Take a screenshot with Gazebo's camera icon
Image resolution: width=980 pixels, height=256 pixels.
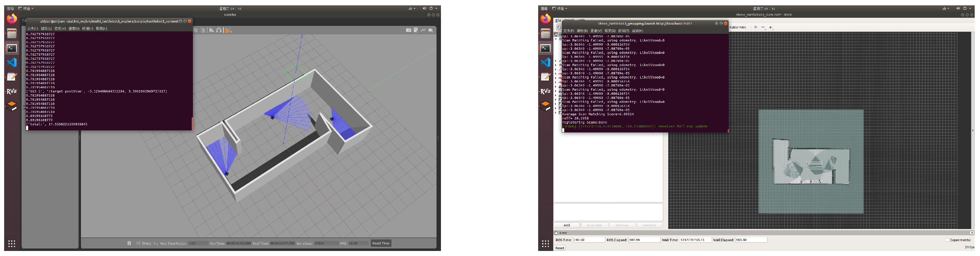[x=408, y=30]
